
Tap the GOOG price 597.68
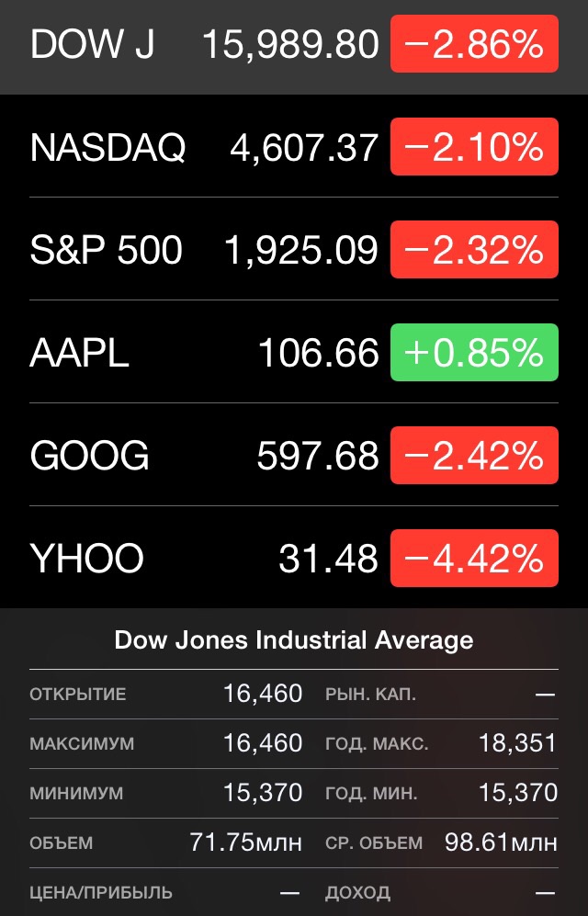click(x=318, y=456)
